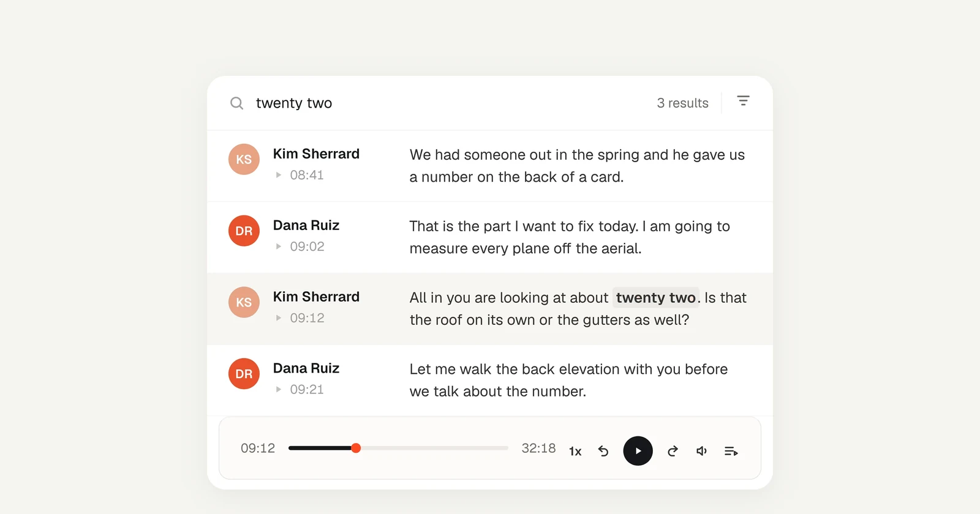Open transcript line "That is the part I want to fix"
The height and width of the screenshot is (514, 980).
point(570,237)
